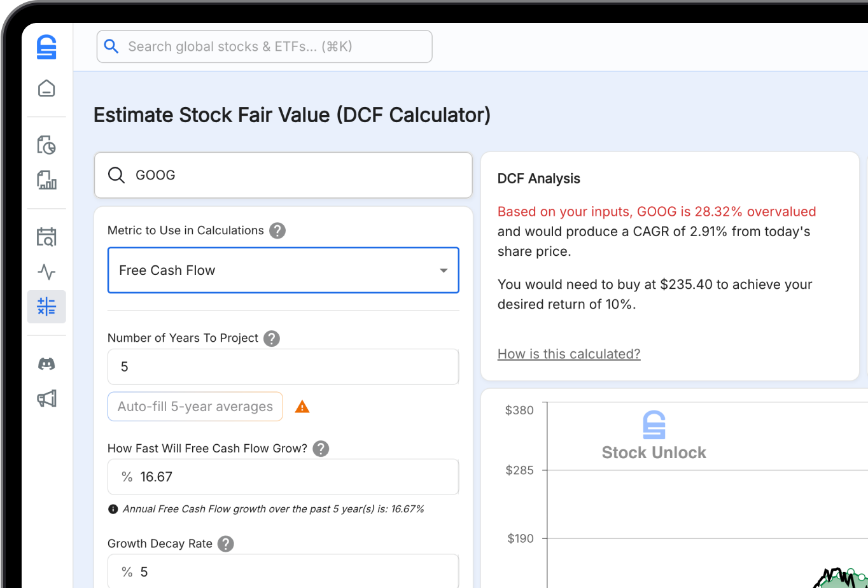Image resolution: width=868 pixels, height=588 pixels.
Task: Click the Free Cash Flow growth percentage field
Action: (283, 477)
